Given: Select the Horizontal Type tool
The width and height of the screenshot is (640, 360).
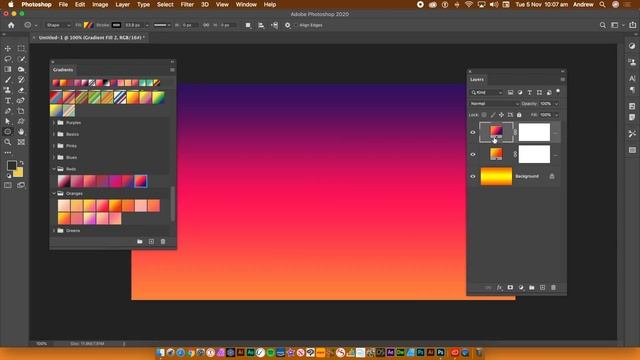Looking at the screenshot, I should (8, 100).
